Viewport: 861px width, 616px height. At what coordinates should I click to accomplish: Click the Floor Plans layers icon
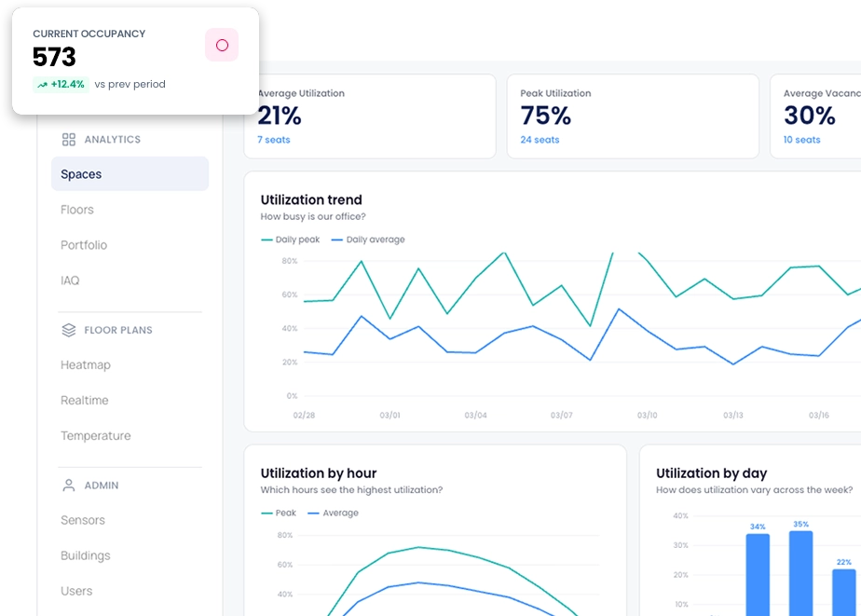(x=68, y=330)
